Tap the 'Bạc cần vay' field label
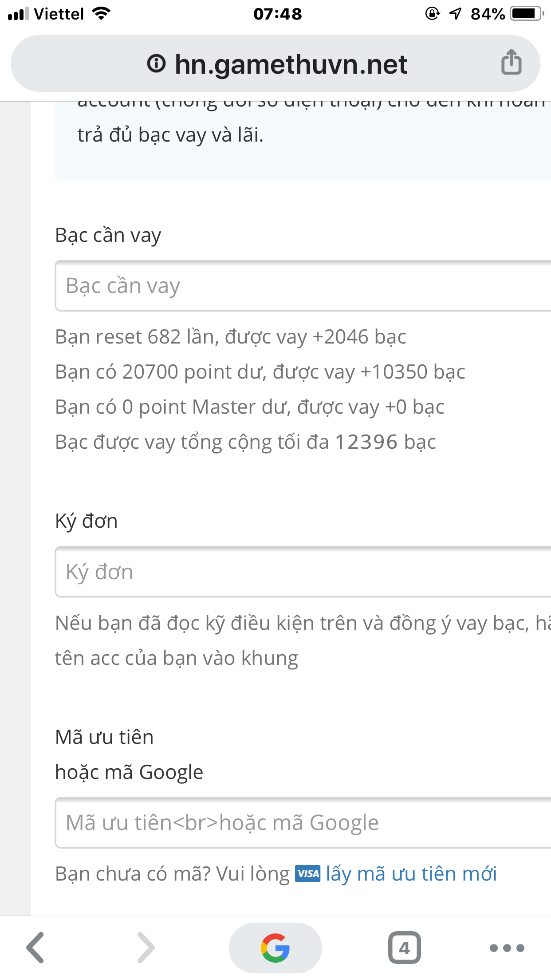The width and height of the screenshot is (551, 980). coord(108,235)
